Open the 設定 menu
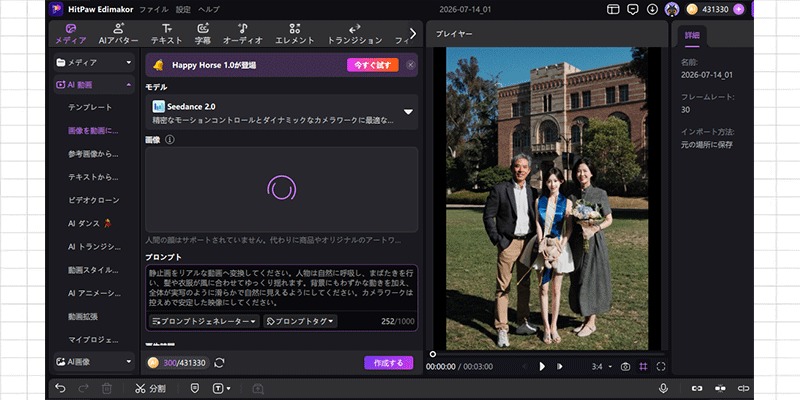 (183, 9)
